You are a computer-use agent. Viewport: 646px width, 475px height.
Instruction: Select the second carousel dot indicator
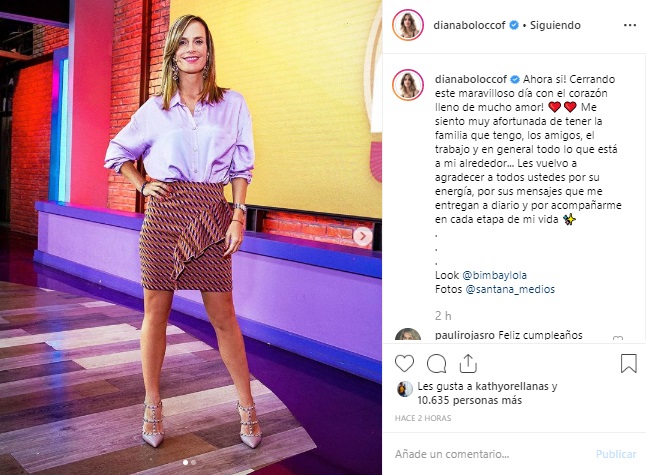coord(193,462)
